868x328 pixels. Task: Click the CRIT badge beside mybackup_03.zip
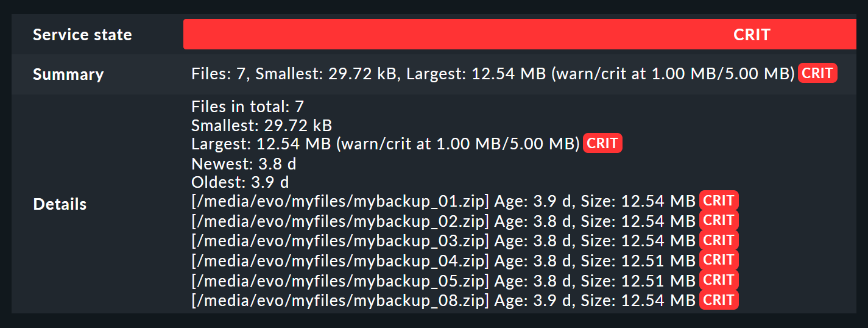pyautogui.click(x=719, y=240)
